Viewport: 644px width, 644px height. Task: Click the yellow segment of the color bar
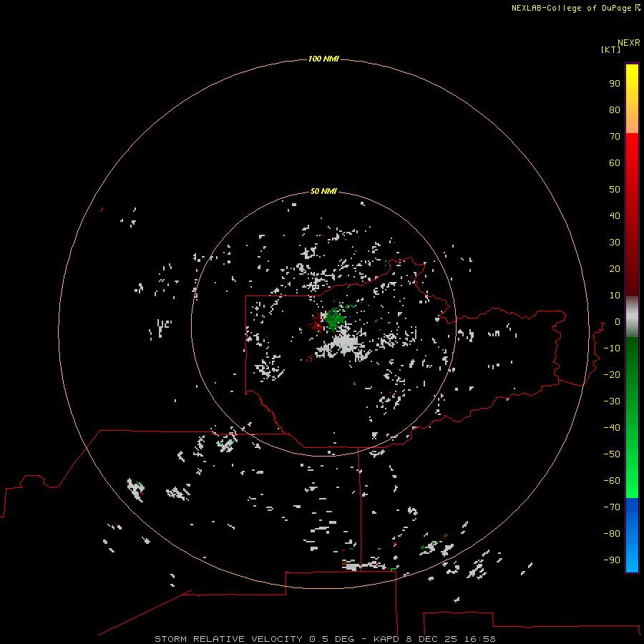[632, 99]
